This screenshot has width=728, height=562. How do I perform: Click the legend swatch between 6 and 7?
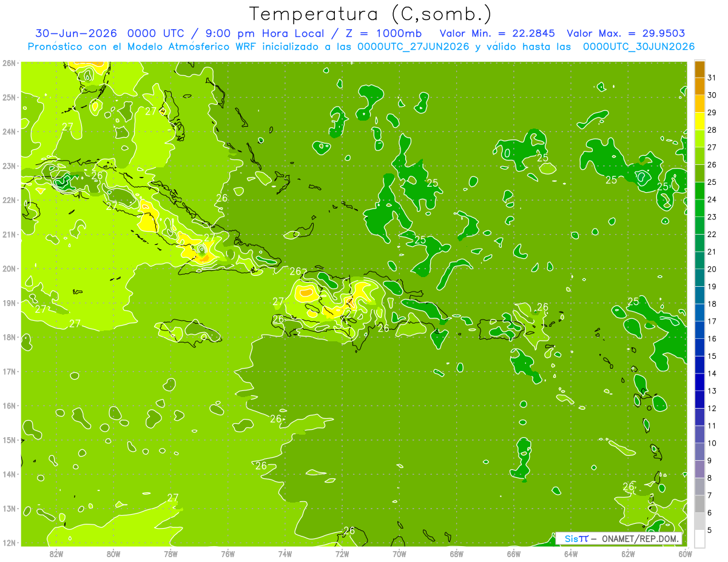pyautogui.click(x=699, y=504)
